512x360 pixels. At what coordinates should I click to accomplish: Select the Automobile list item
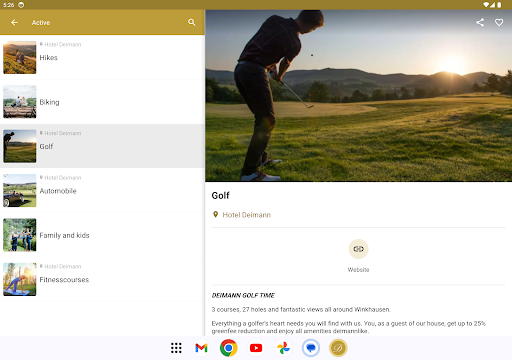(102, 190)
